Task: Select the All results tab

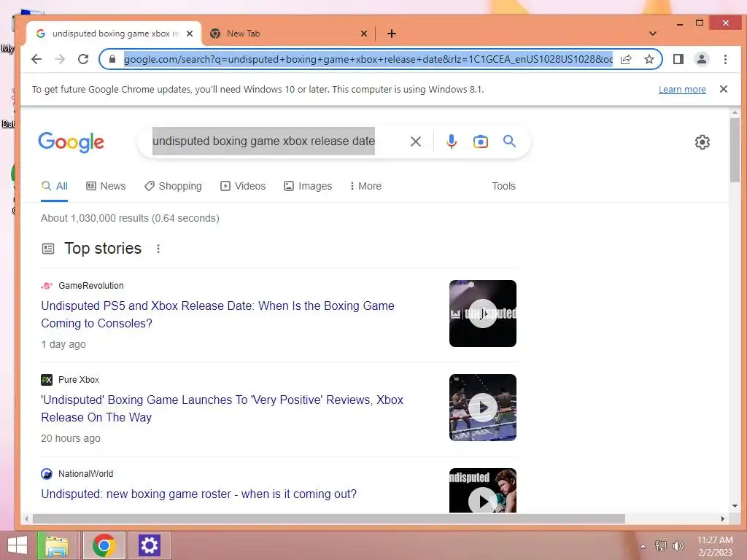Action: [54, 186]
